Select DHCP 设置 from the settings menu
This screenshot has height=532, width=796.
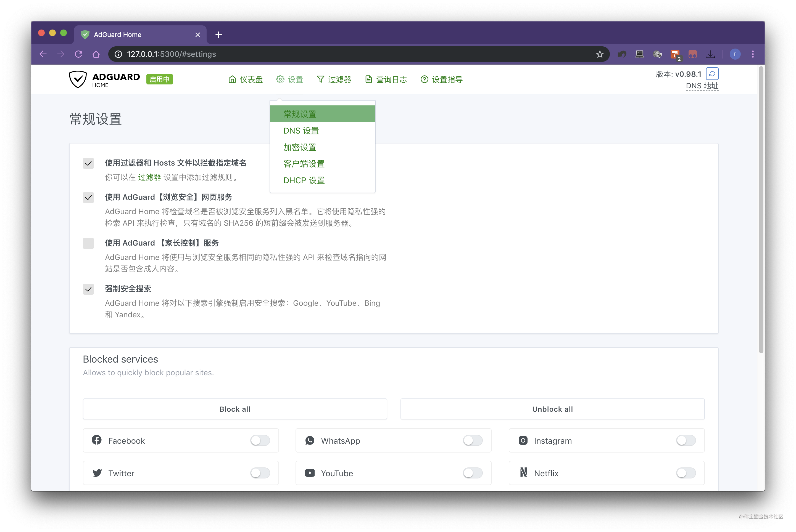tap(303, 180)
